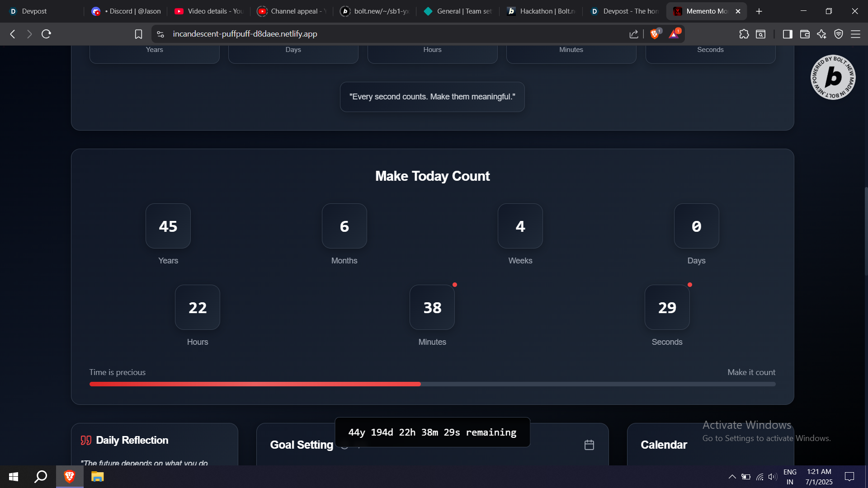Open Brave Wallet icon
Viewport: 868px width, 488px height.
coord(805,34)
